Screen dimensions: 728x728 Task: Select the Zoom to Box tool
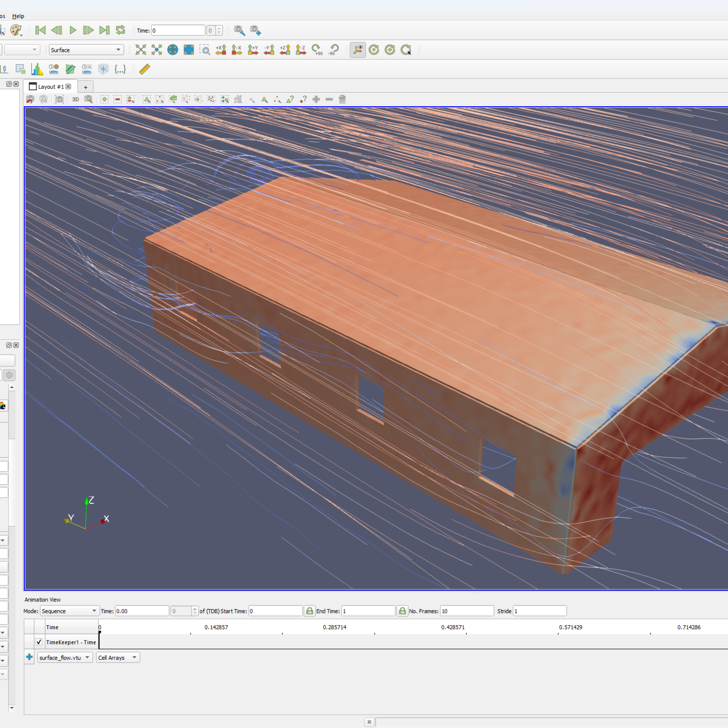[x=205, y=50]
